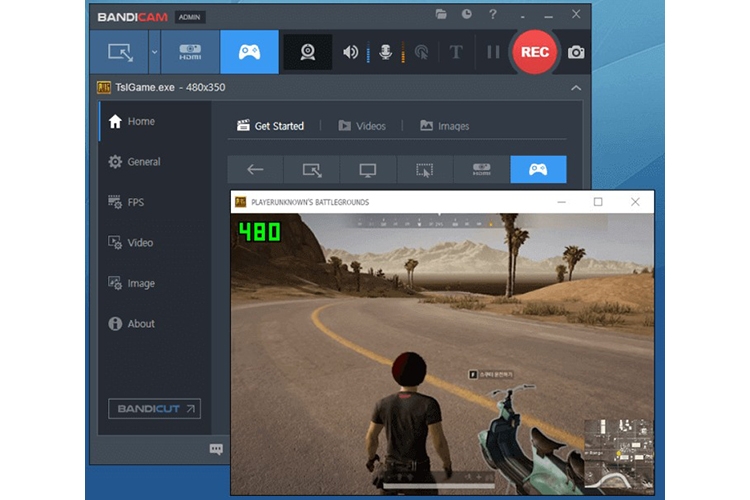Open the output folder icon

[x=441, y=14]
